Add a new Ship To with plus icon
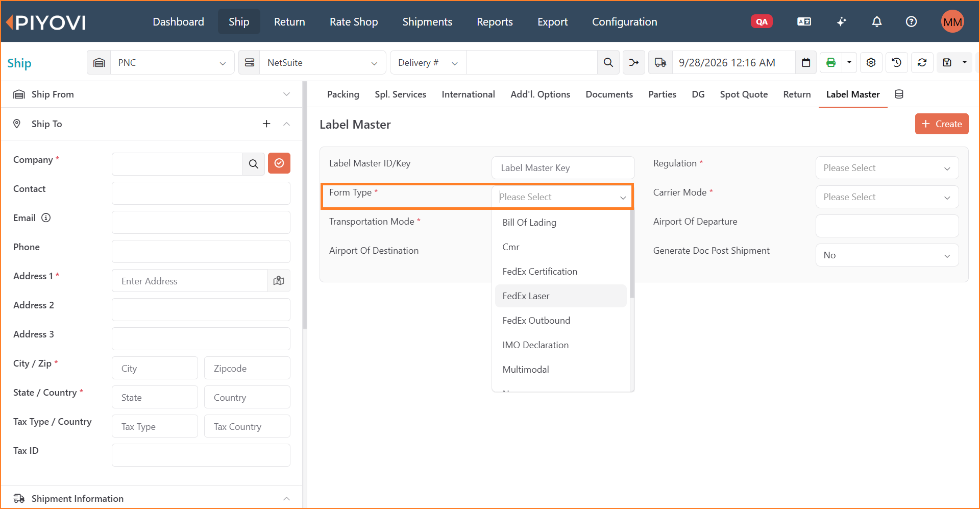Image resolution: width=980 pixels, height=509 pixels. coord(266,124)
